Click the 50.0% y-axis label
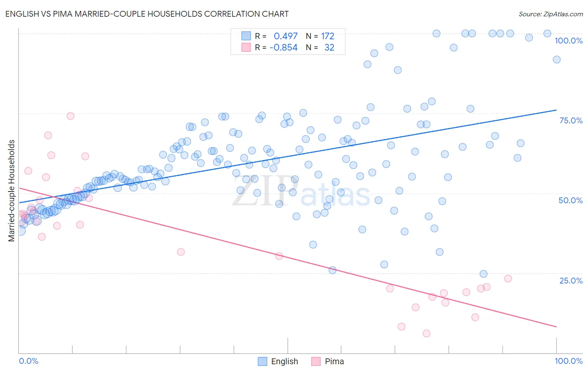The image size is (588, 373). click(570, 200)
